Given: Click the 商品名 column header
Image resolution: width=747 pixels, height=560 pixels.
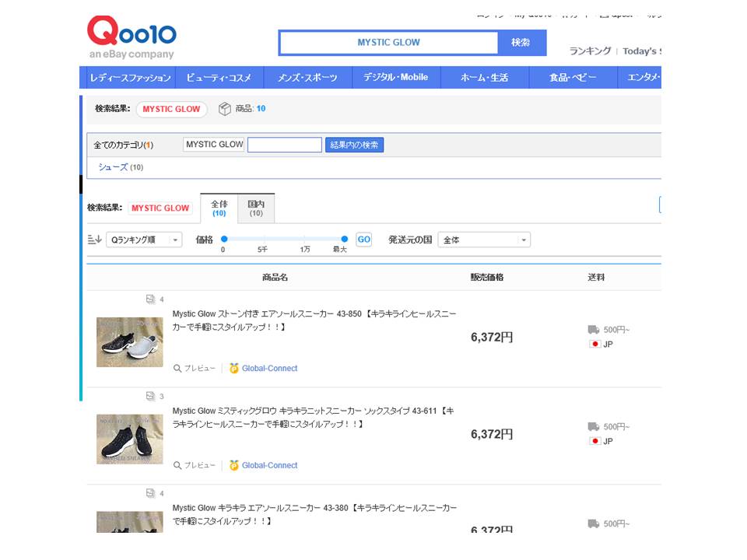Looking at the screenshot, I should tap(275, 277).
